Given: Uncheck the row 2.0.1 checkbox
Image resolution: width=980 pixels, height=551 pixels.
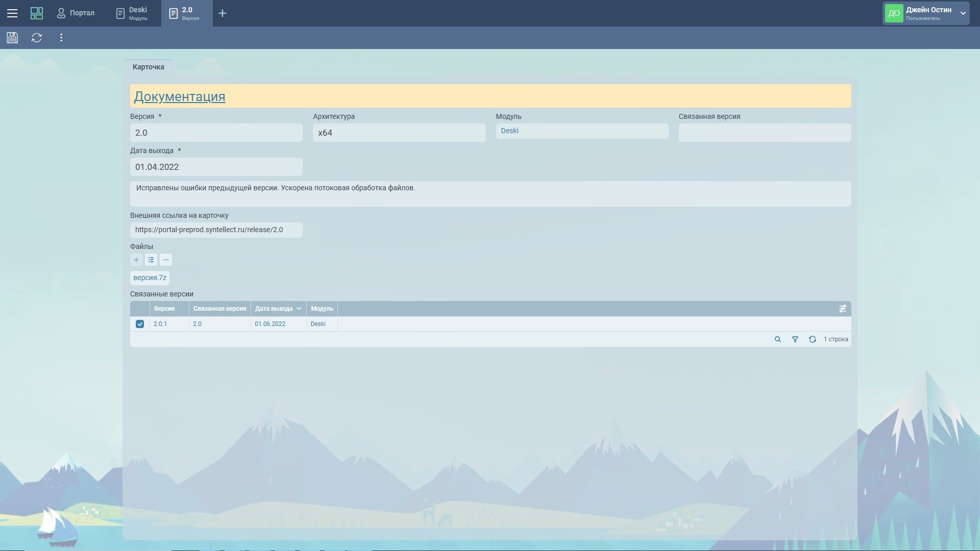Looking at the screenshot, I should tap(140, 324).
